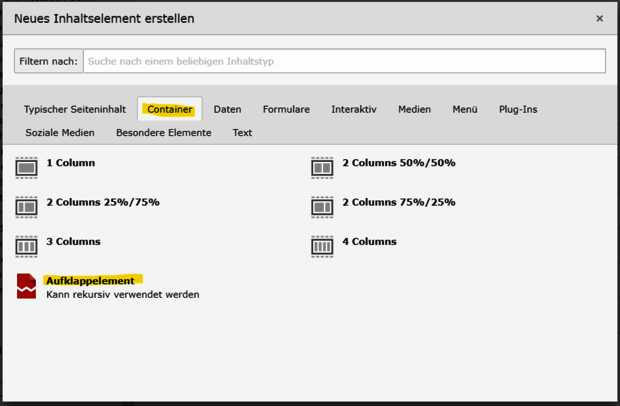Switch to the Menü tab
This screenshot has width=620, height=406.
[465, 109]
